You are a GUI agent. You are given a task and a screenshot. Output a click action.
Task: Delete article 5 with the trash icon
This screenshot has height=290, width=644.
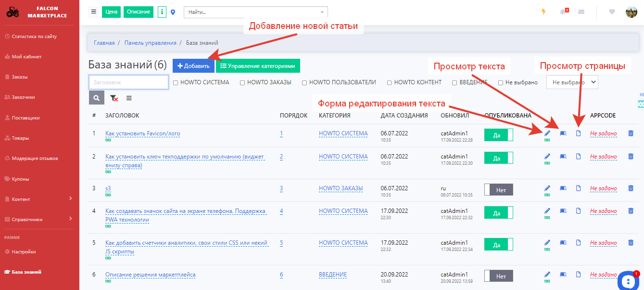pos(631,243)
